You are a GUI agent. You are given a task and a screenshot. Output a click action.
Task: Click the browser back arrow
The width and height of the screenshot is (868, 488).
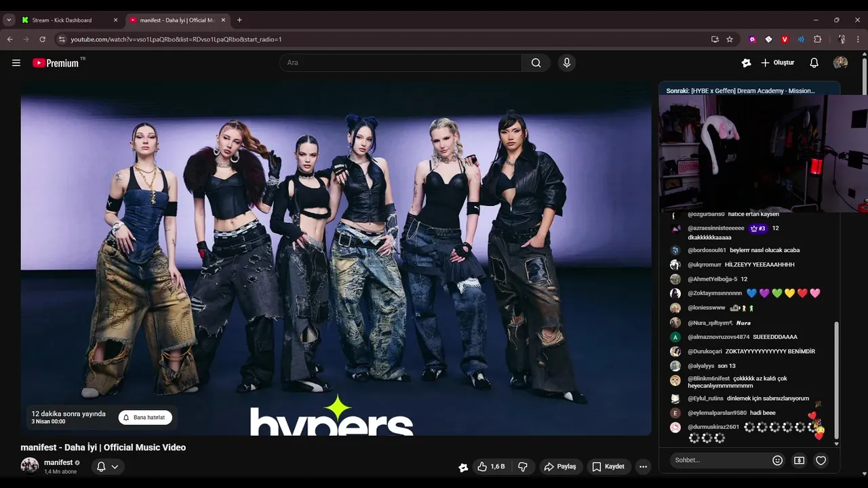pyautogui.click(x=10, y=39)
